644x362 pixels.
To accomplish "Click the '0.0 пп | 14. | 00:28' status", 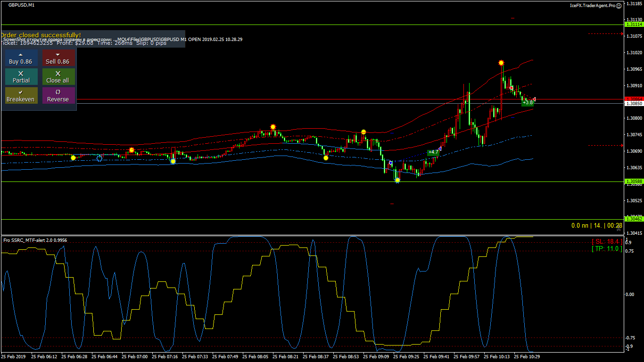I will pyautogui.click(x=597, y=226).
